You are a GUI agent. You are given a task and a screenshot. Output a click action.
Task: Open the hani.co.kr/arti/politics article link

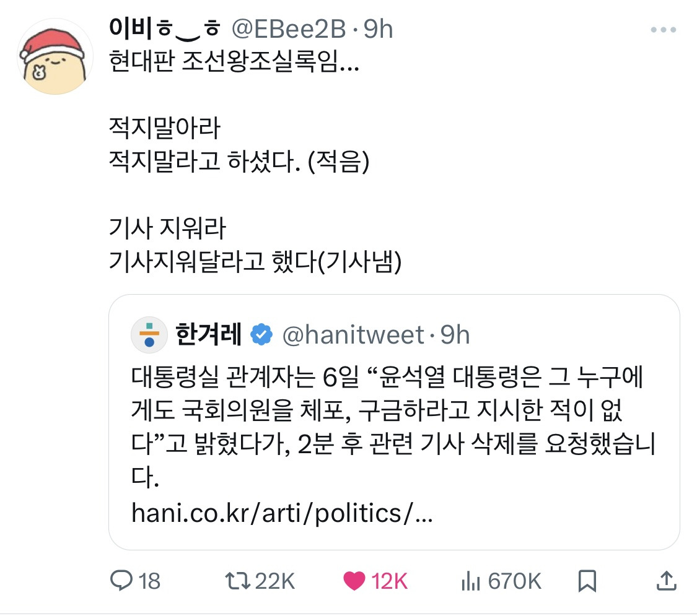[282, 513]
